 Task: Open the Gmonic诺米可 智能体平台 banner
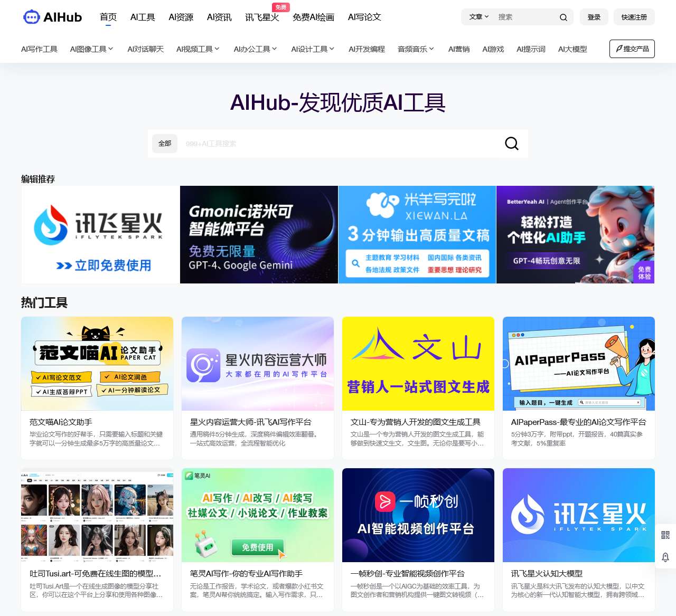259,235
